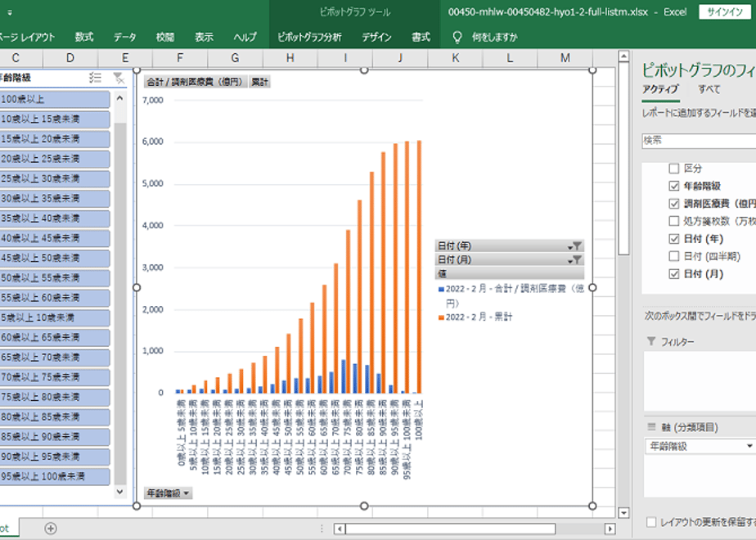Switch to the 書式 ribbon tab
This screenshot has height=540, width=756.
click(421, 37)
